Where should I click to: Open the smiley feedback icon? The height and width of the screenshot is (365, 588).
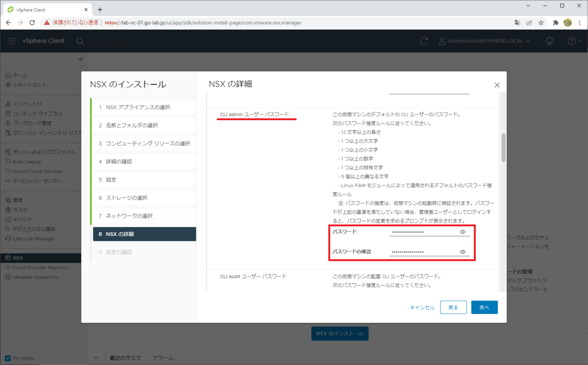pos(550,41)
